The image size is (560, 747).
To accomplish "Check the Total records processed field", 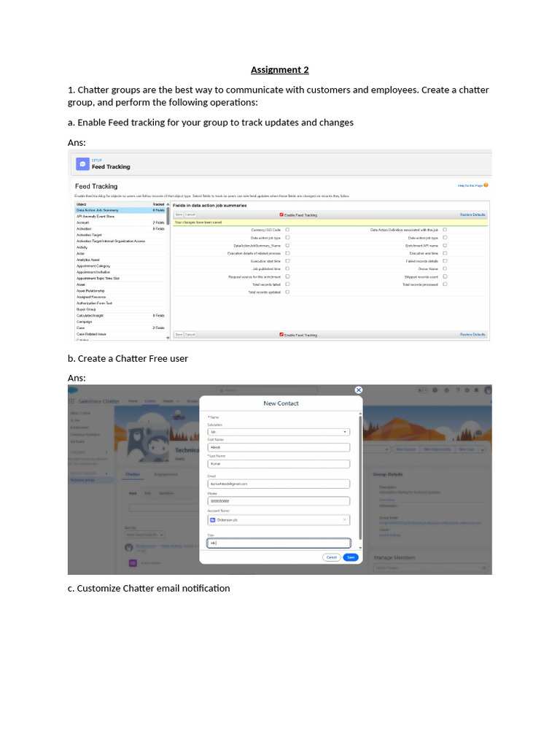I will point(446,285).
